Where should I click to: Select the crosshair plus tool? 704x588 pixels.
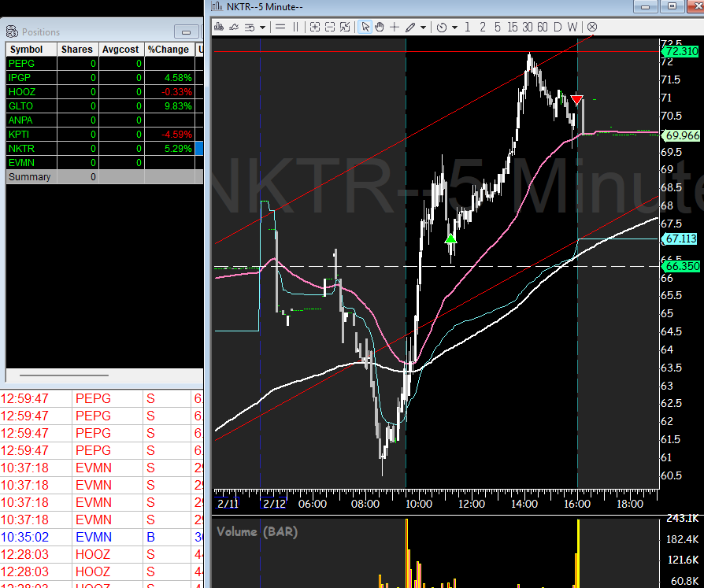395,28
